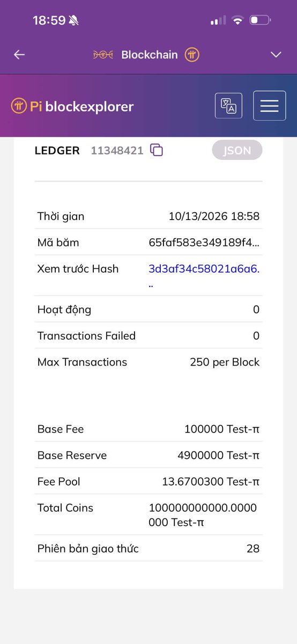The width and height of the screenshot is (297, 644).
Task: Select the timestamp 10/13/2026 18:58
Action: tap(214, 216)
